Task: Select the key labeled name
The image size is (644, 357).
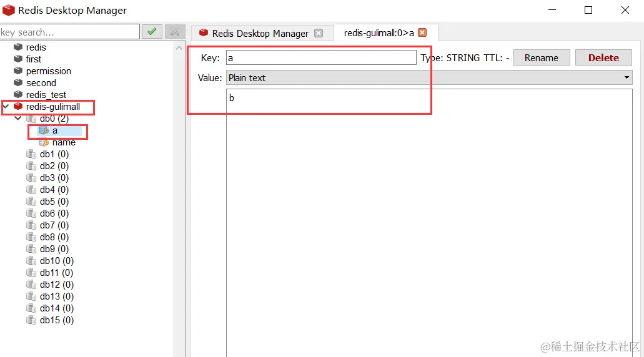Action: [64, 142]
